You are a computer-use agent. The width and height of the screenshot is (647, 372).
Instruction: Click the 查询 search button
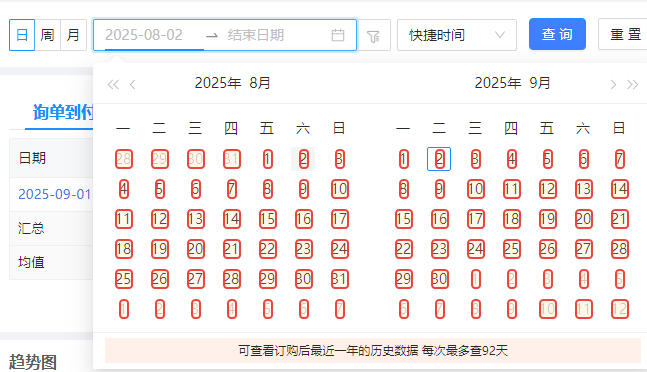tap(557, 34)
